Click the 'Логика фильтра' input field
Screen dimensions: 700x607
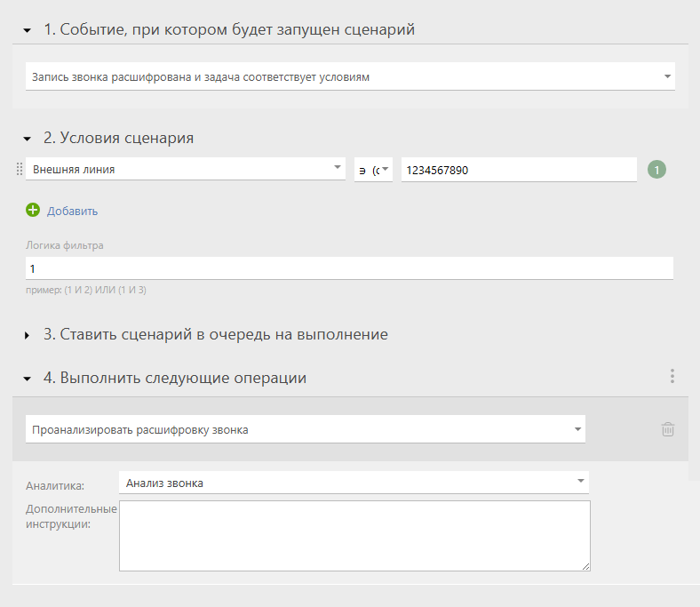coord(349,268)
